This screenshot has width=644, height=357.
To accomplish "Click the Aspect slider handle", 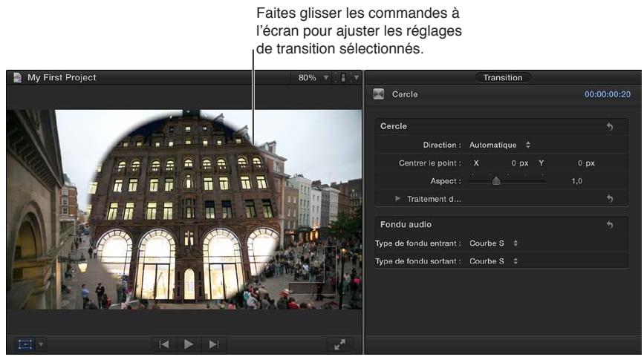I will click(x=496, y=180).
